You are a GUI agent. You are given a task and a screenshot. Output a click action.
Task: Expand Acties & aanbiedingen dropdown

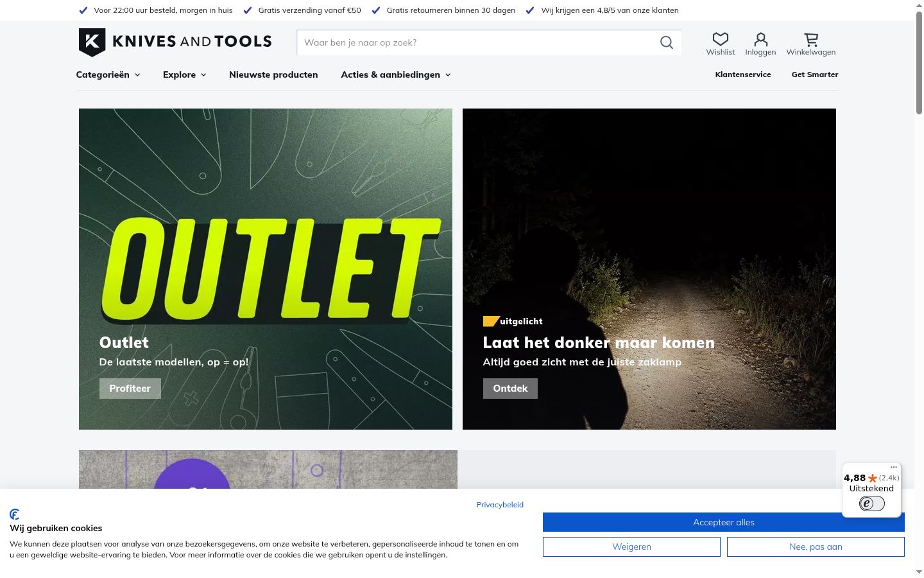(x=396, y=74)
